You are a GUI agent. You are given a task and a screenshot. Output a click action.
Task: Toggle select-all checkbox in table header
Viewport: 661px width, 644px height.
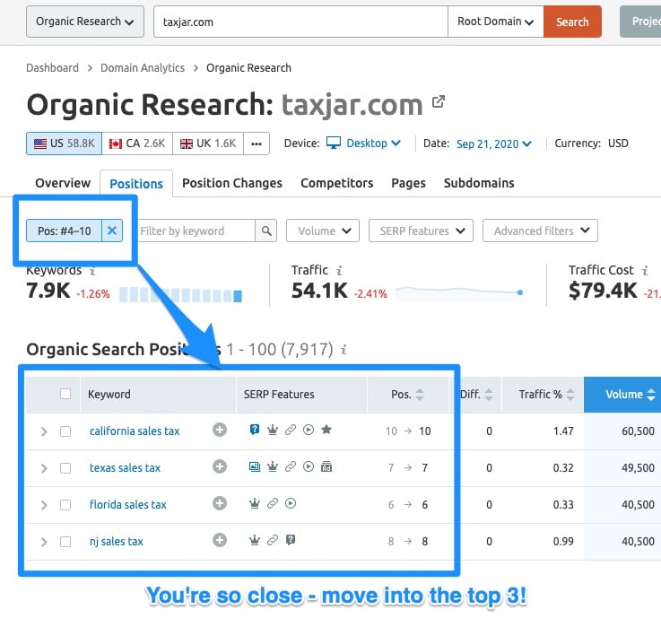65,394
